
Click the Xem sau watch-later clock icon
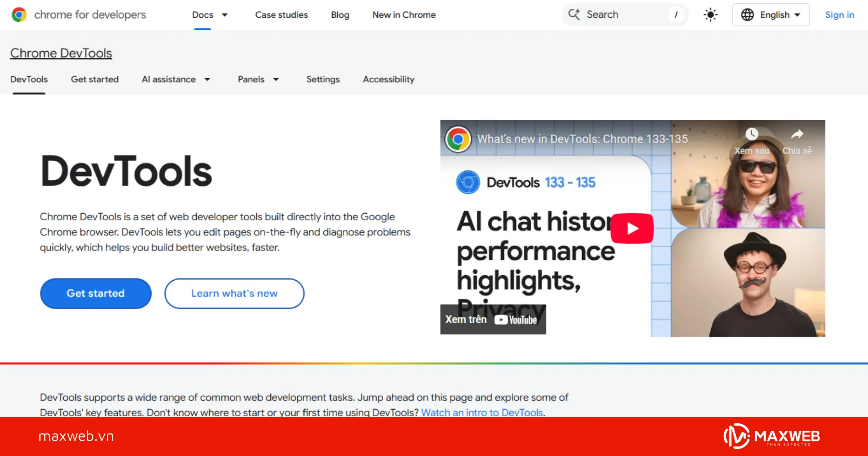[752, 134]
